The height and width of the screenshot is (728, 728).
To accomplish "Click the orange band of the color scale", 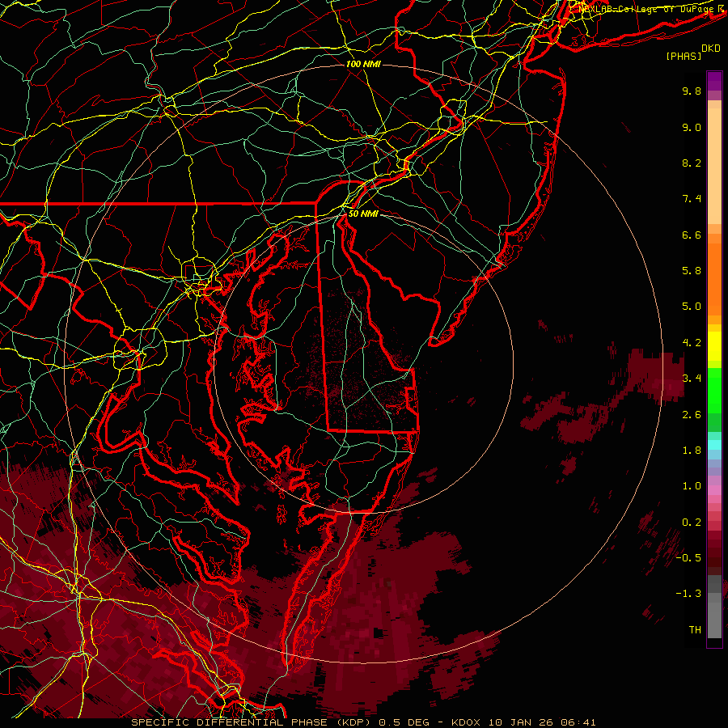I will click(714, 278).
